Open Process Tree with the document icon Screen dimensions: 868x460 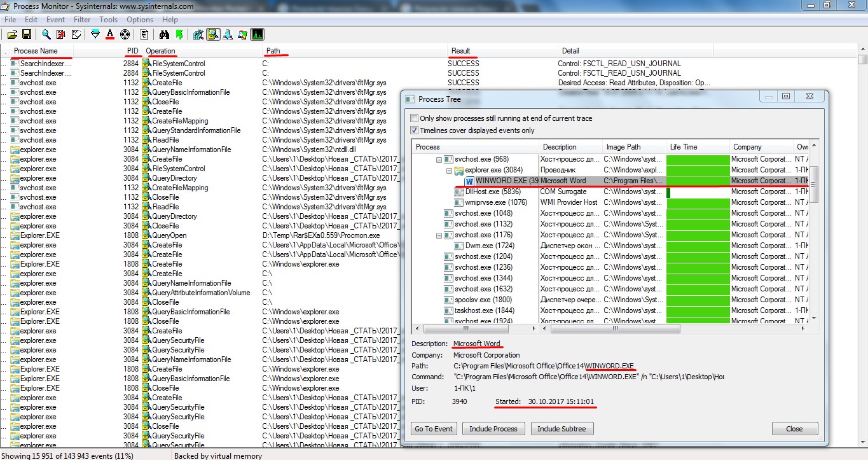[144, 34]
